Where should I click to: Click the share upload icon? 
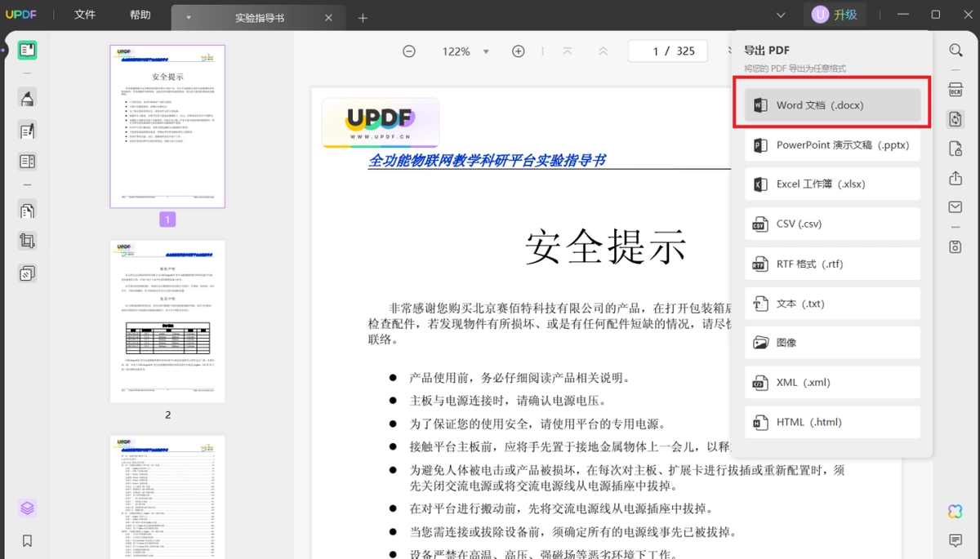point(955,178)
